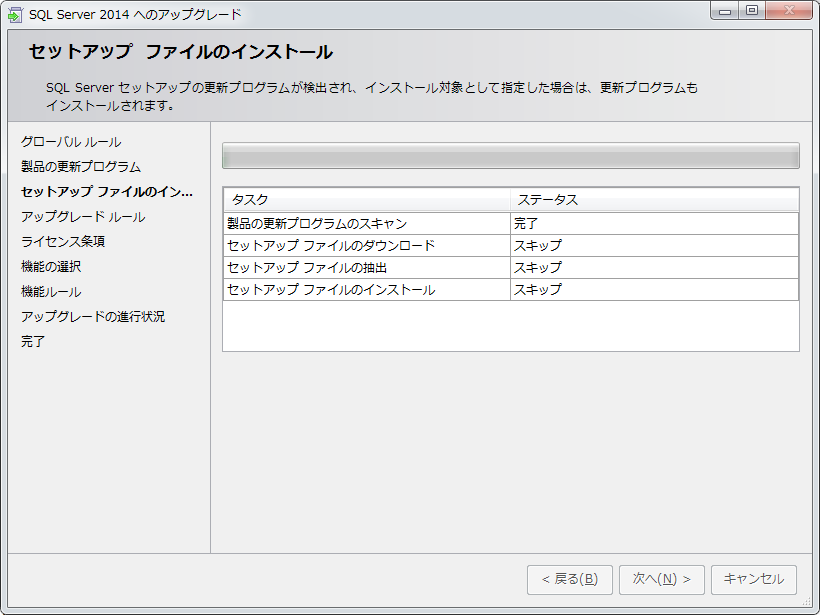The height and width of the screenshot is (615, 820).
Task: Select グローバル ルール step in sidebar
Action: [71, 142]
